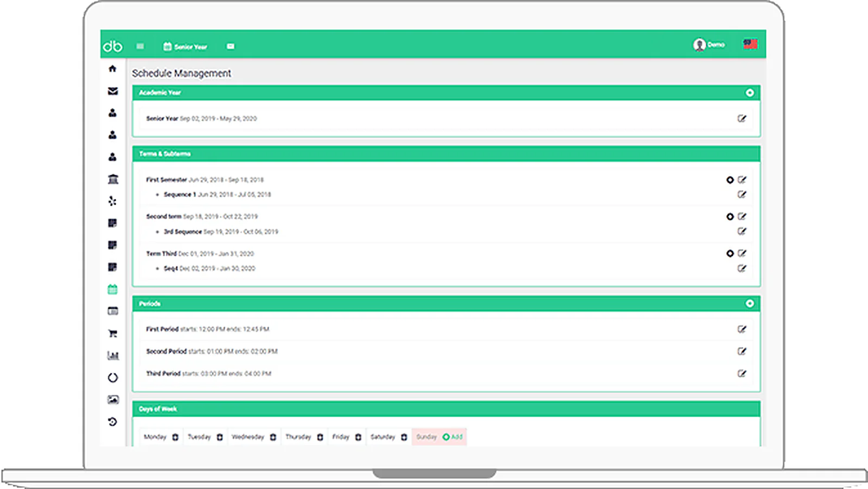Edit the Second term entry
This screenshot has height=489, width=868.
click(742, 217)
